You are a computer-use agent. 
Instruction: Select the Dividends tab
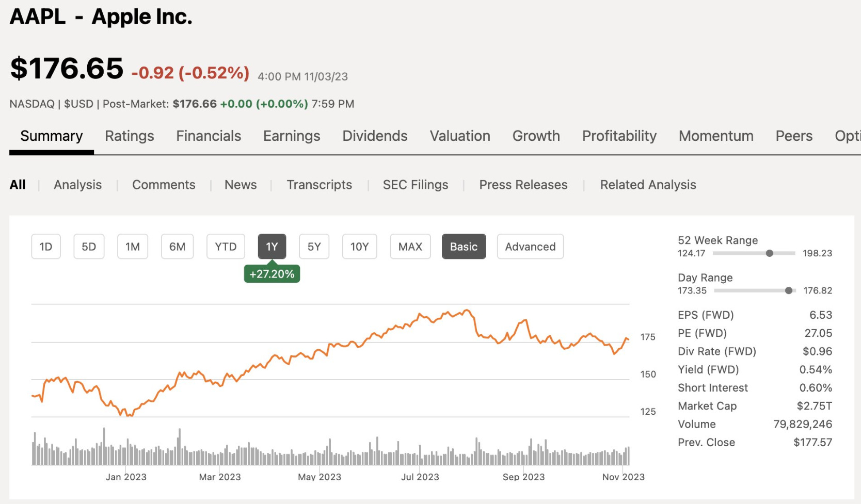tap(375, 136)
